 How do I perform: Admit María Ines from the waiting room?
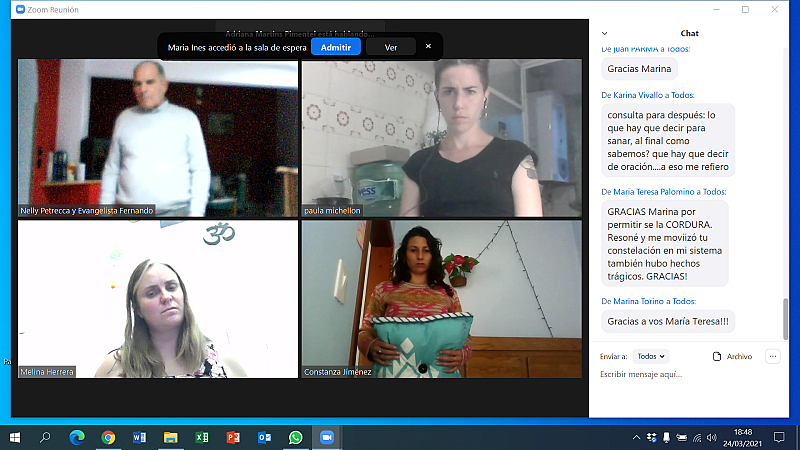tap(335, 47)
